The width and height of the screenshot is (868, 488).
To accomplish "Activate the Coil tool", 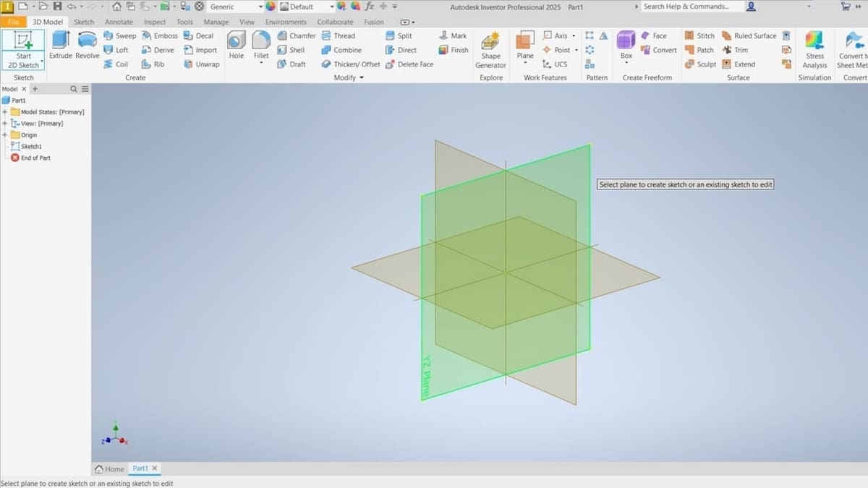I will pos(116,64).
